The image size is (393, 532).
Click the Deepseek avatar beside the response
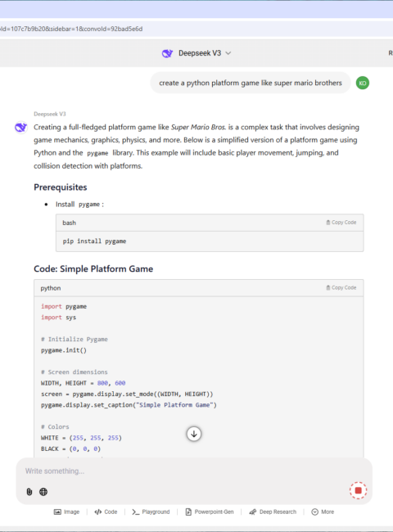tap(20, 128)
